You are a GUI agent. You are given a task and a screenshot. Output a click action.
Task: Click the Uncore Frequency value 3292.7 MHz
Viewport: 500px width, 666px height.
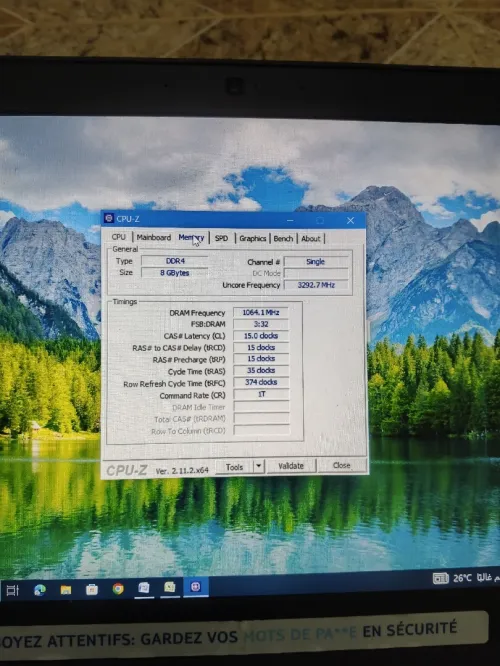pyautogui.click(x=316, y=285)
